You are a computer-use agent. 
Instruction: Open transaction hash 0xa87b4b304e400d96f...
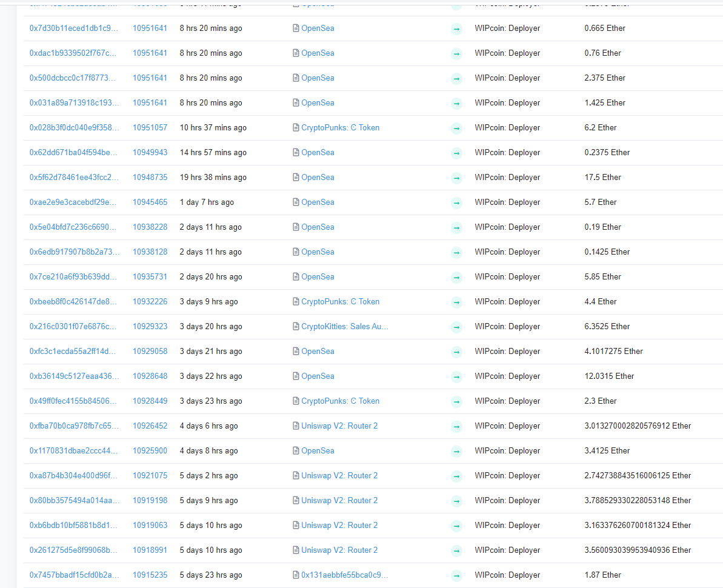(73, 476)
